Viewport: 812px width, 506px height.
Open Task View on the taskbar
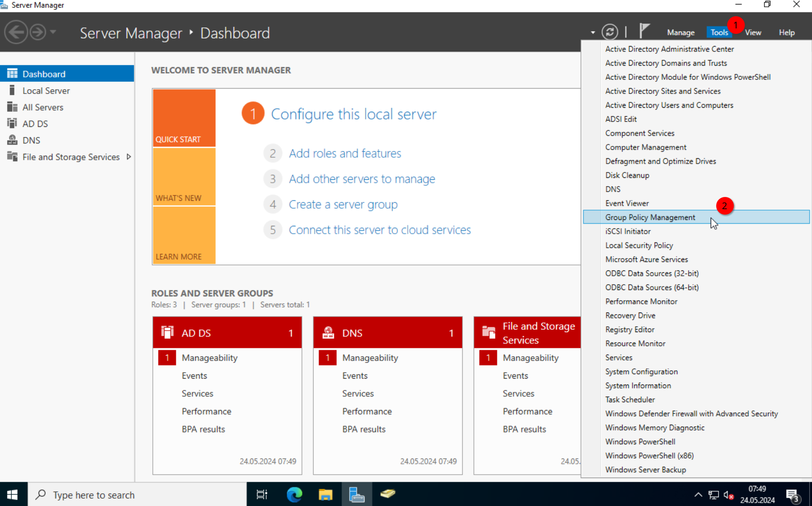pos(262,495)
